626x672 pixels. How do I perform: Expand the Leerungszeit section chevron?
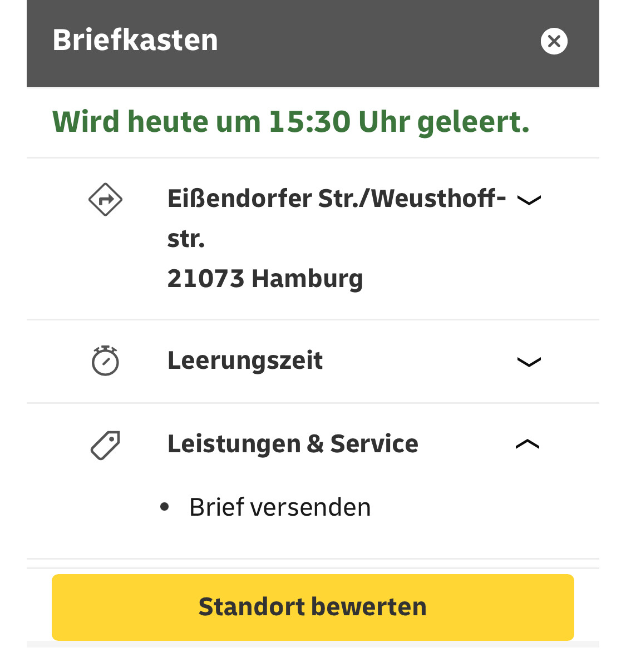coord(529,362)
